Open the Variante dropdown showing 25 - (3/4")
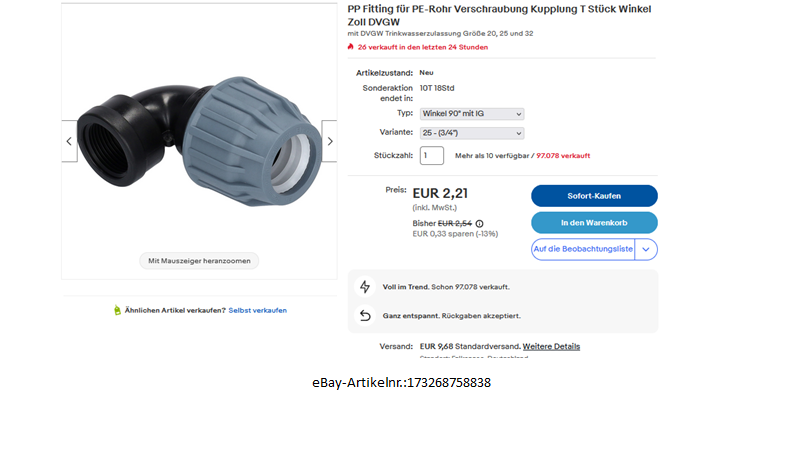Image resolution: width=800 pixels, height=450 pixels. click(x=472, y=133)
